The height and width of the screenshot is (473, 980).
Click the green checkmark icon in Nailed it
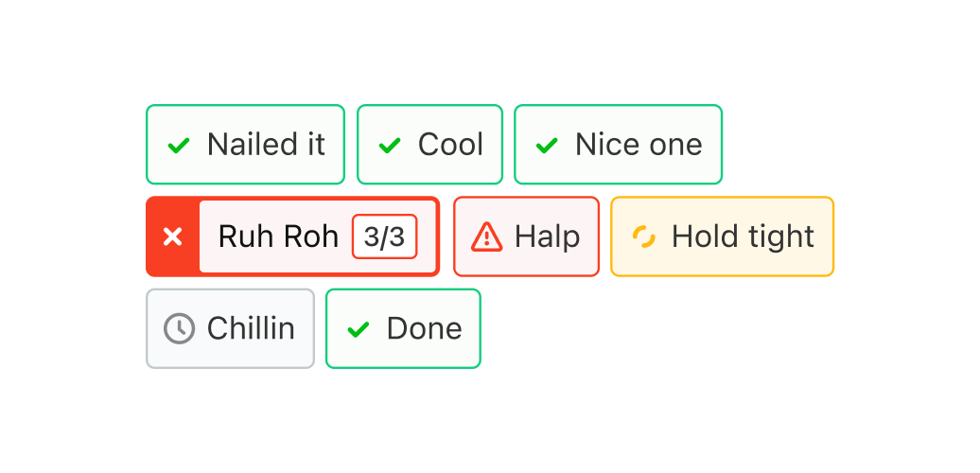pyautogui.click(x=179, y=146)
